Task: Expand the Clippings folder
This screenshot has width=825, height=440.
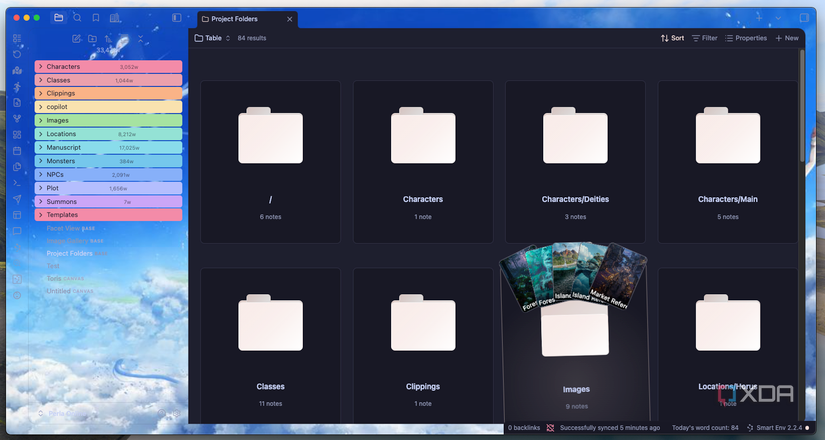Action: tap(108, 93)
